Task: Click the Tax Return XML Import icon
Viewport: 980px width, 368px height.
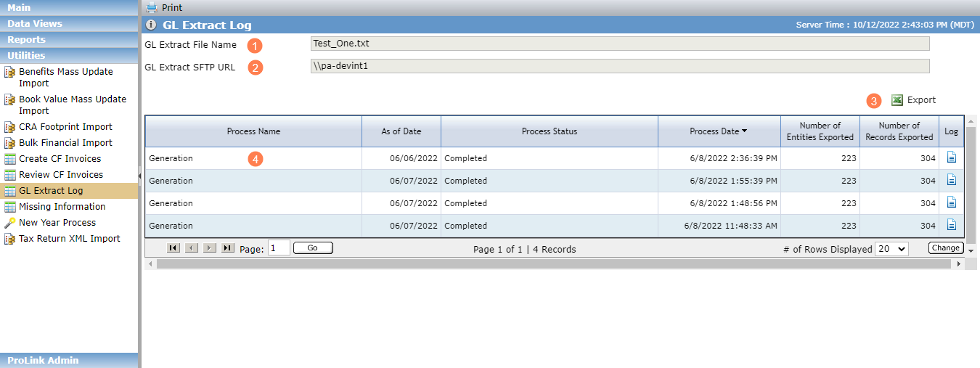Action: [10, 239]
